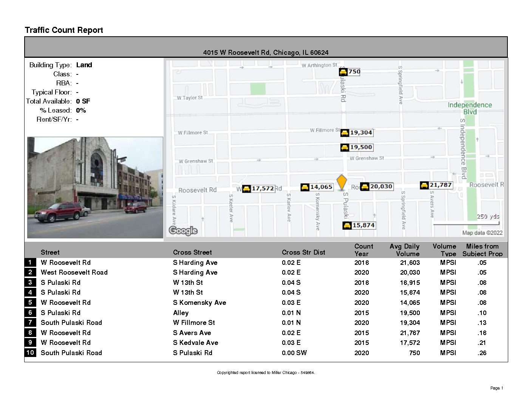The height and width of the screenshot is (411, 532).
Task: Click West Roosevelt Road in row 2
Action: click(x=74, y=272)
